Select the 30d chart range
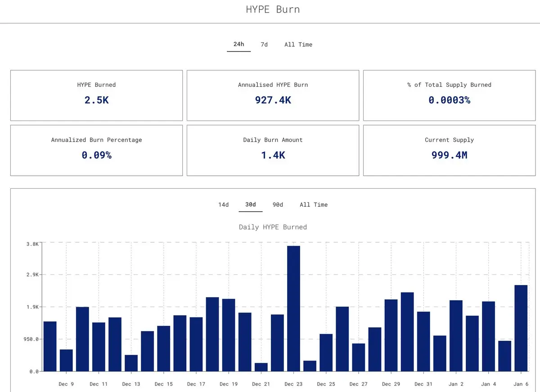Image resolution: width=540 pixels, height=392 pixels. point(251,205)
